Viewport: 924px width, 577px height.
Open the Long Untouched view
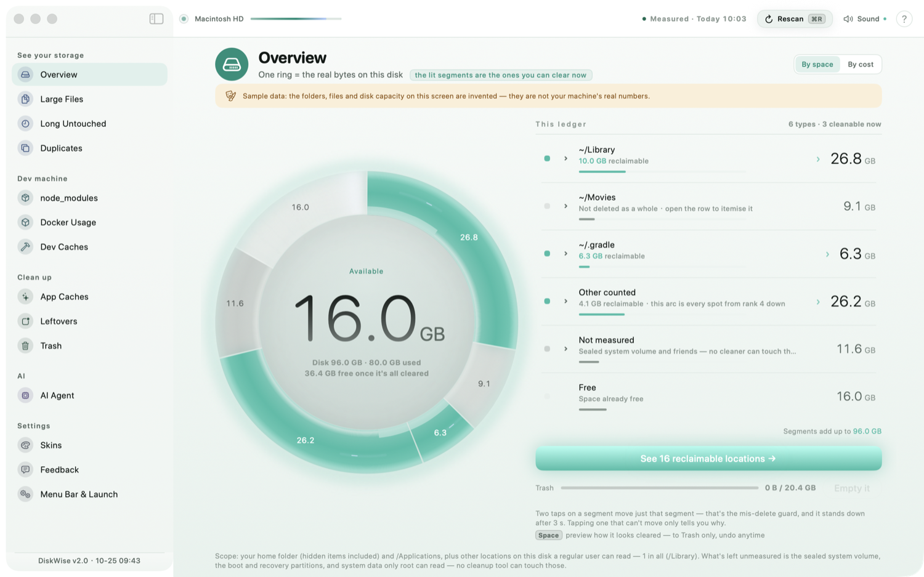point(89,124)
